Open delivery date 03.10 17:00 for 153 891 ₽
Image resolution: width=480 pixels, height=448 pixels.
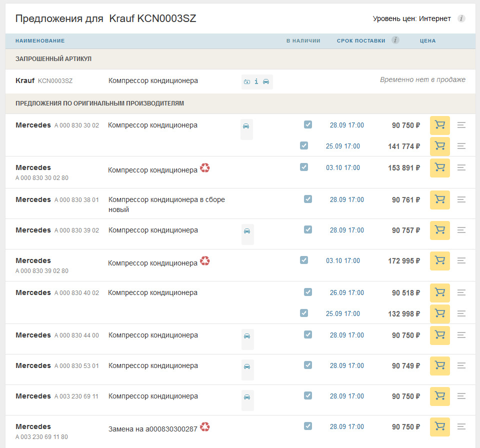tap(343, 168)
